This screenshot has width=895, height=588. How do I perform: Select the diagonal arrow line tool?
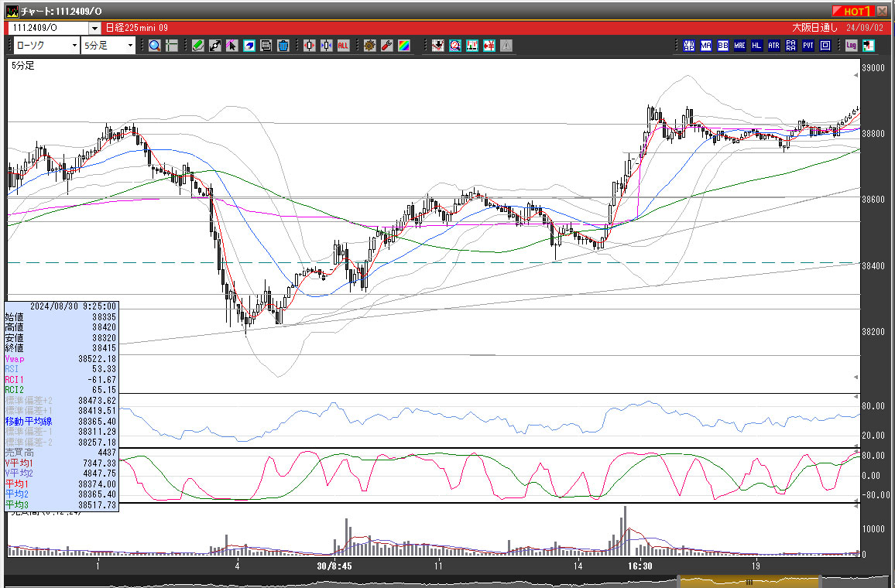tap(215, 46)
